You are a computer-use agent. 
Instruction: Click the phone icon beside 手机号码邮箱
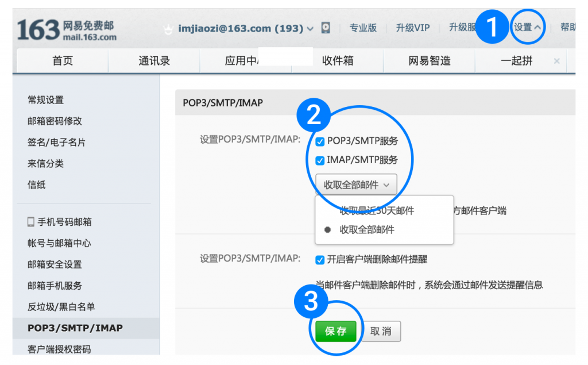coord(31,222)
